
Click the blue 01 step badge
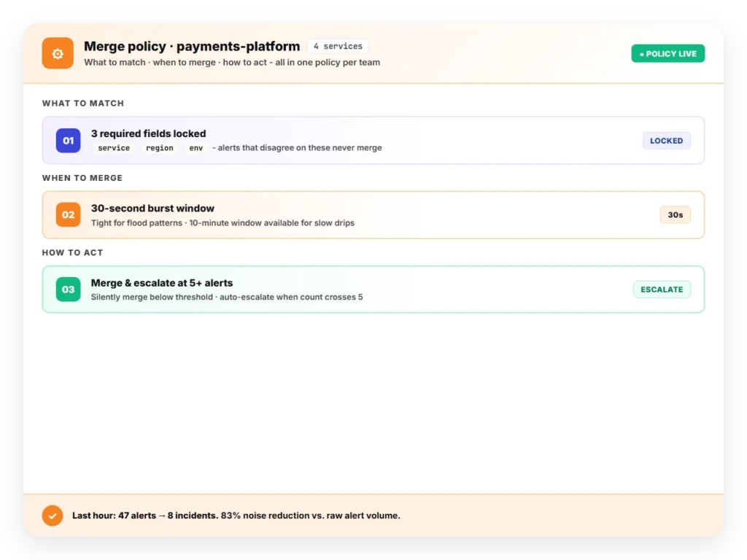click(68, 141)
